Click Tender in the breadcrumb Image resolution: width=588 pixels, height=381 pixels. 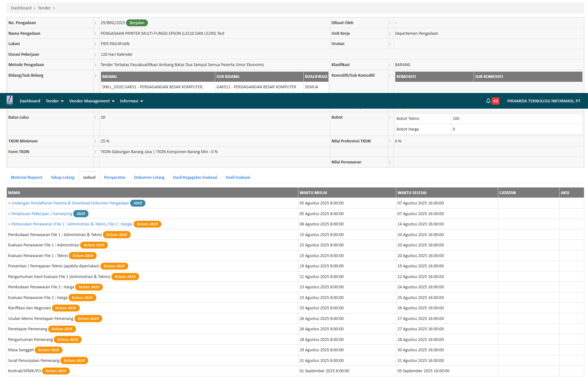click(44, 8)
